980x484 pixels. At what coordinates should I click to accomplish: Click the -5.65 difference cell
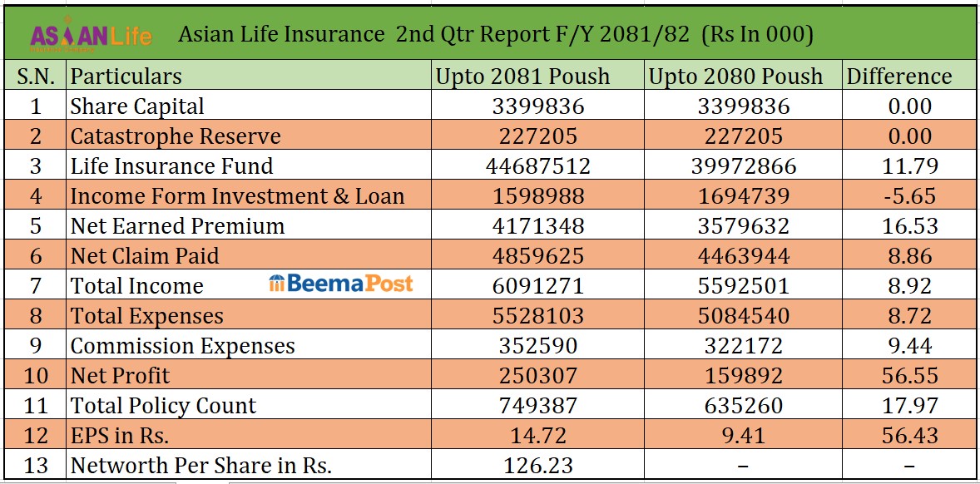click(909, 196)
